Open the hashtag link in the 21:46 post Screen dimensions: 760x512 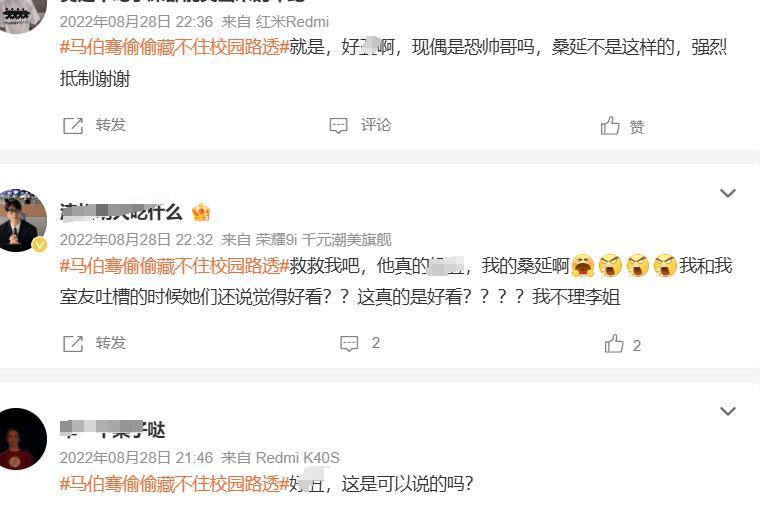174,483
